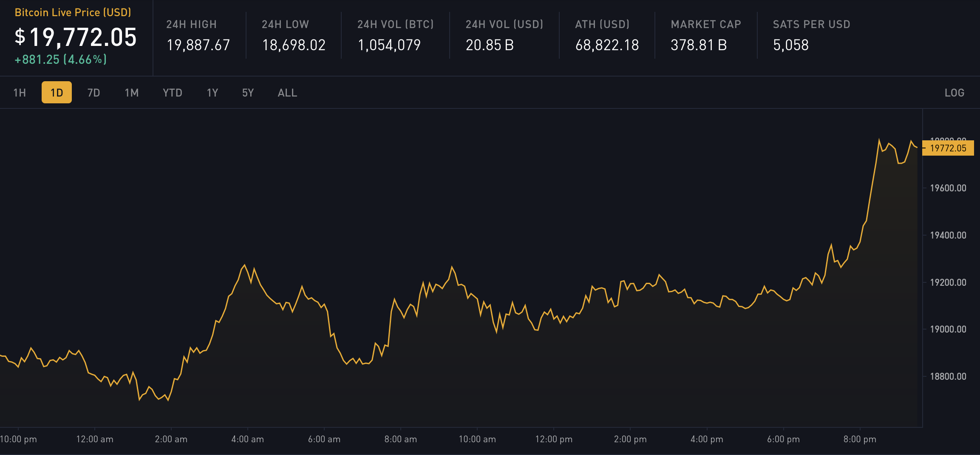Viewport: 980px width, 455px height.
Task: Click the 24H VOL (BTC) label
Action: (396, 24)
